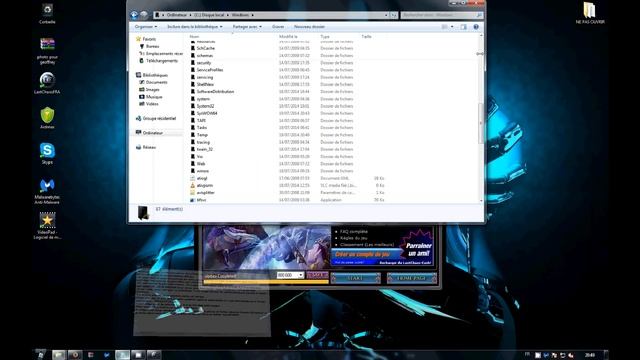
Task: Expand the address bar history dropdown
Action: (x=386, y=15)
